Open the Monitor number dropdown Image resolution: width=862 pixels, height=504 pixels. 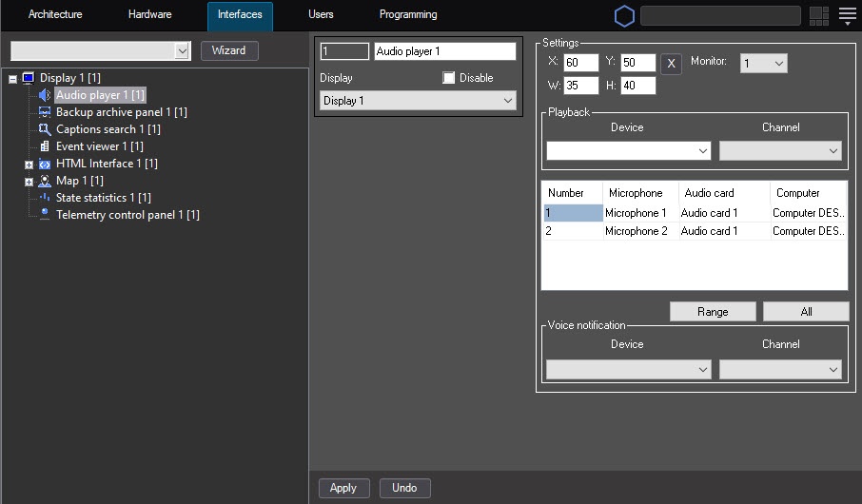(764, 63)
